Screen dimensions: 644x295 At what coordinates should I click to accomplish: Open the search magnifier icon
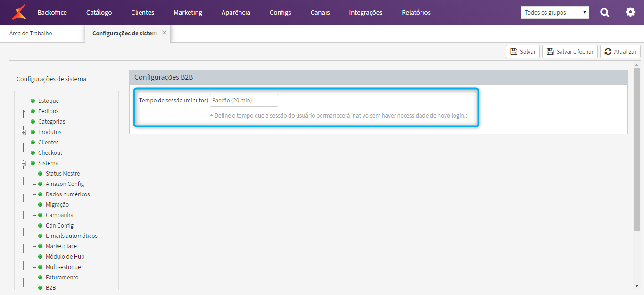[604, 12]
